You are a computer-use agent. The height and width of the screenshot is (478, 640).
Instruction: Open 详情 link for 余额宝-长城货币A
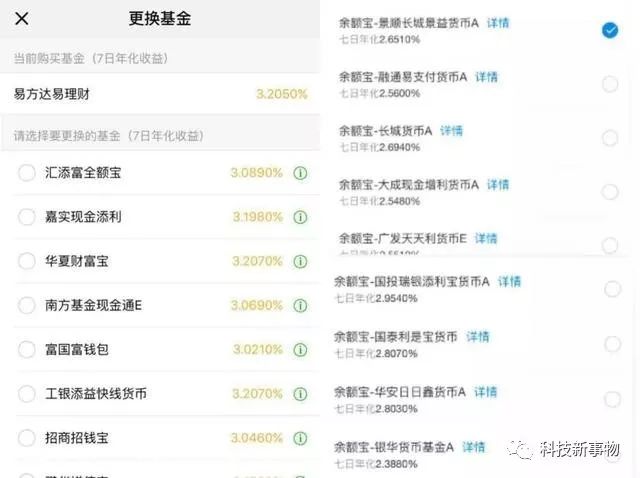(451, 131)
